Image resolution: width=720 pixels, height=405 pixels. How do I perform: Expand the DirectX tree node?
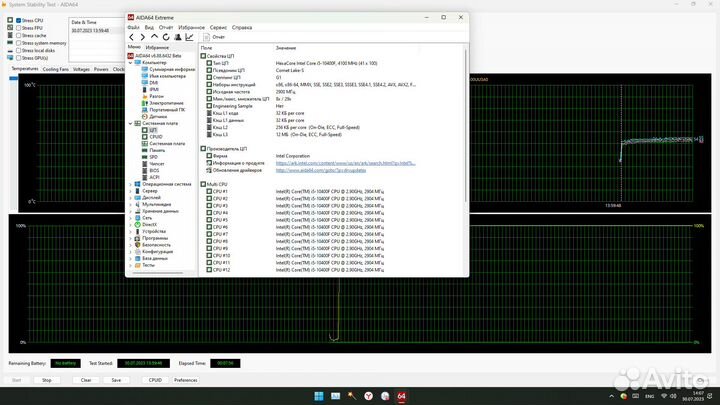(130, 225)
